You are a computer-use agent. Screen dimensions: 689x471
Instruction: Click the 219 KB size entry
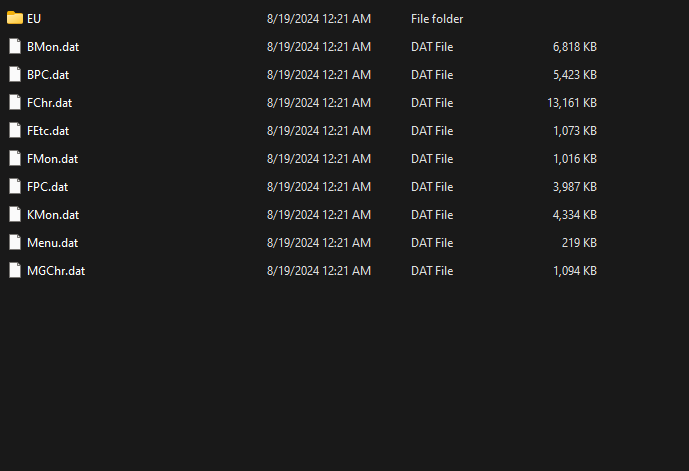[x=579, y=243]
